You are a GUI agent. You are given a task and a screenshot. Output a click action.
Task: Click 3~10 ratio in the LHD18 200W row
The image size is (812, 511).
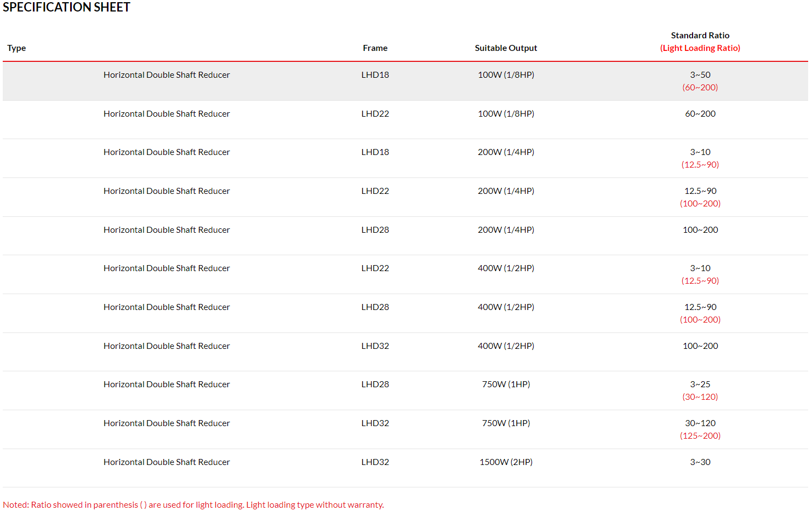point(700,152)
